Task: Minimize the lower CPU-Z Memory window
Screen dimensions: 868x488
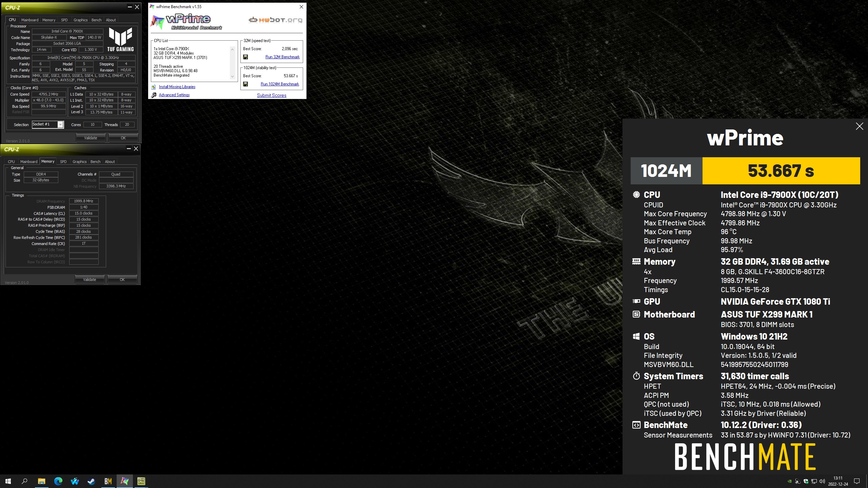Action: (x=129, y=148)
